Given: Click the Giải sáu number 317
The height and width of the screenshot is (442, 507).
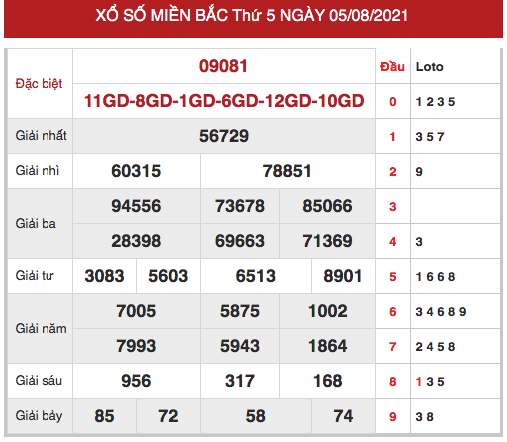Looking at the screenshot, I should [240, 381].
